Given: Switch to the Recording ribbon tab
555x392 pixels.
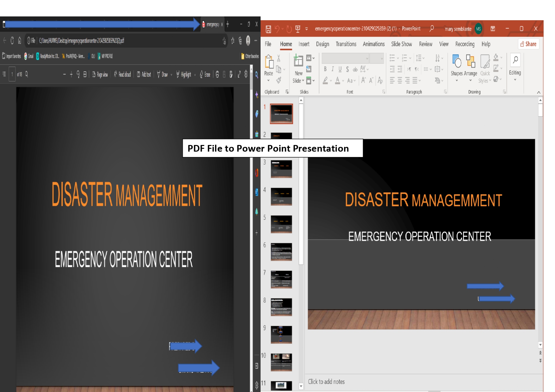Looking at the screenshot, I should click(465, 44).
